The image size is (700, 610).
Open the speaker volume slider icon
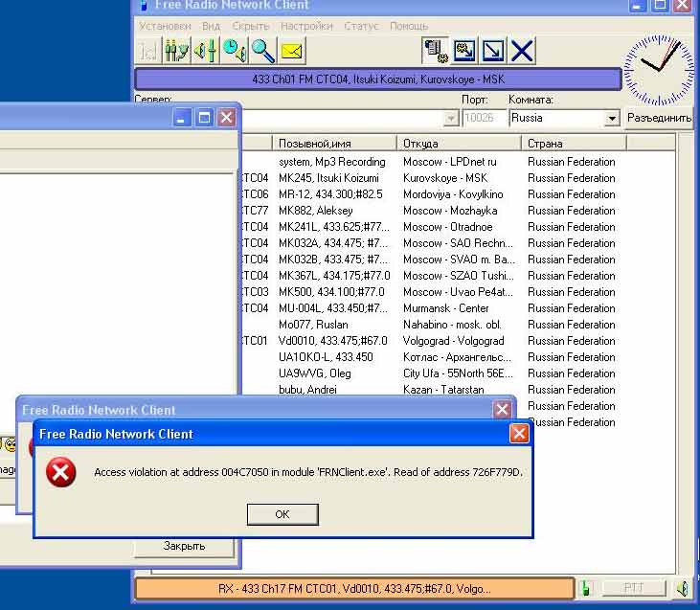[205, 51]
